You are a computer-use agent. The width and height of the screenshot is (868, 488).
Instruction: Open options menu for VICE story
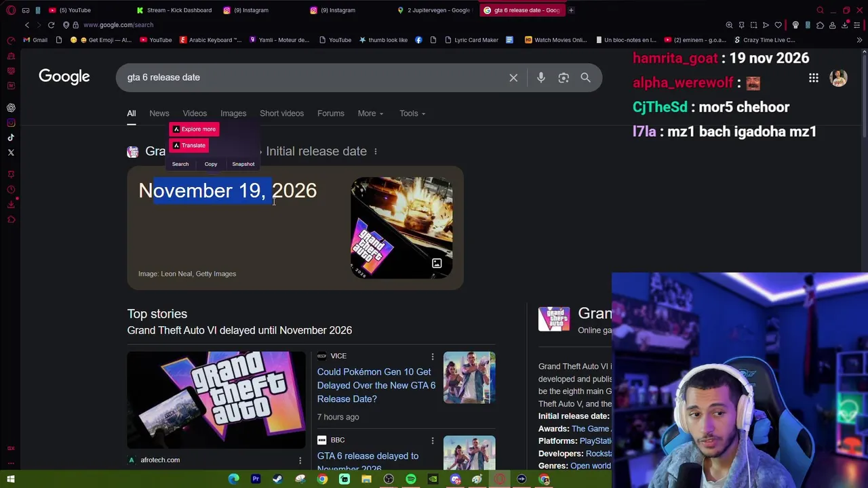(x=432, y=357)
